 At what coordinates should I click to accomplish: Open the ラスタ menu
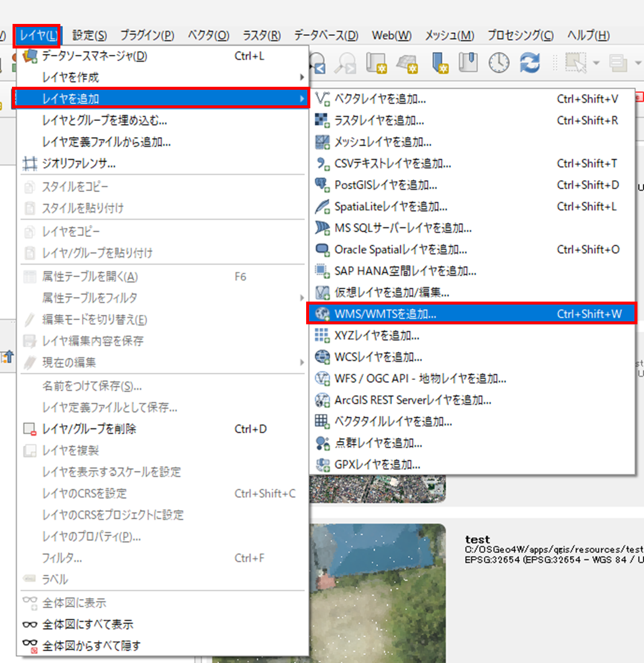pos(261,35)
